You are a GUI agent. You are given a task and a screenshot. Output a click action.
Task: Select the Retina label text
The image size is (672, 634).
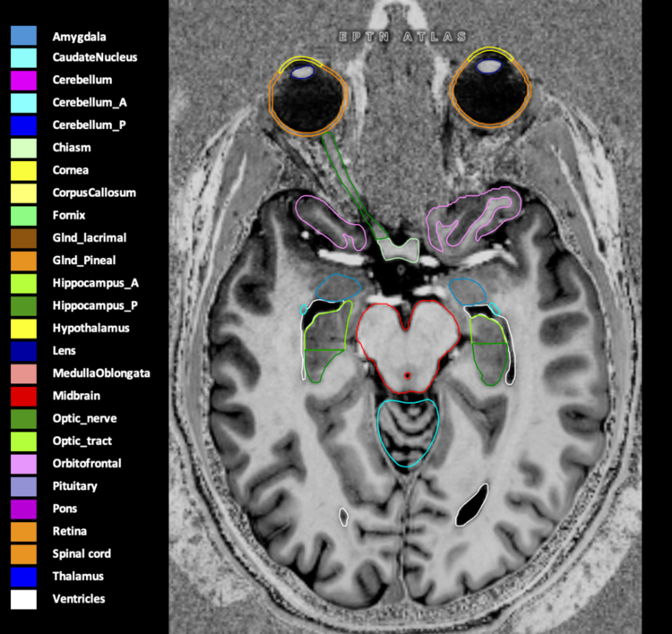point(69,531)
